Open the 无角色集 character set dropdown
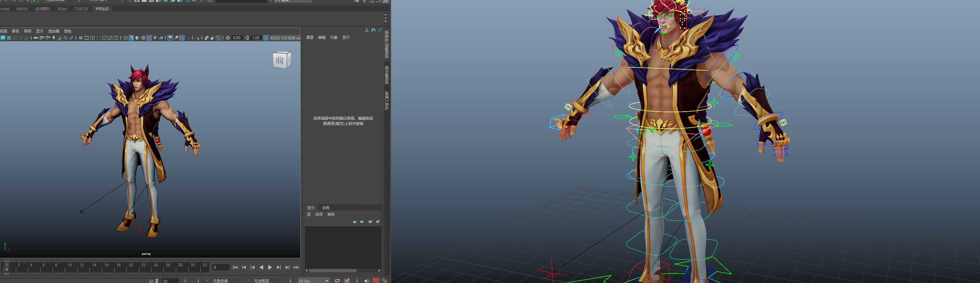 pyautogui.click(x=227, y=281)
